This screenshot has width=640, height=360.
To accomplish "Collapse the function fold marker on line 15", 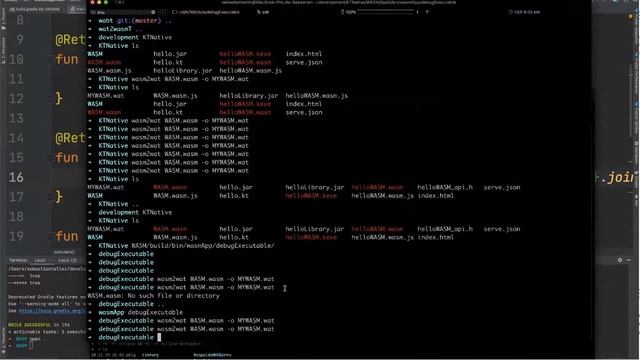I will coord(51,158).
